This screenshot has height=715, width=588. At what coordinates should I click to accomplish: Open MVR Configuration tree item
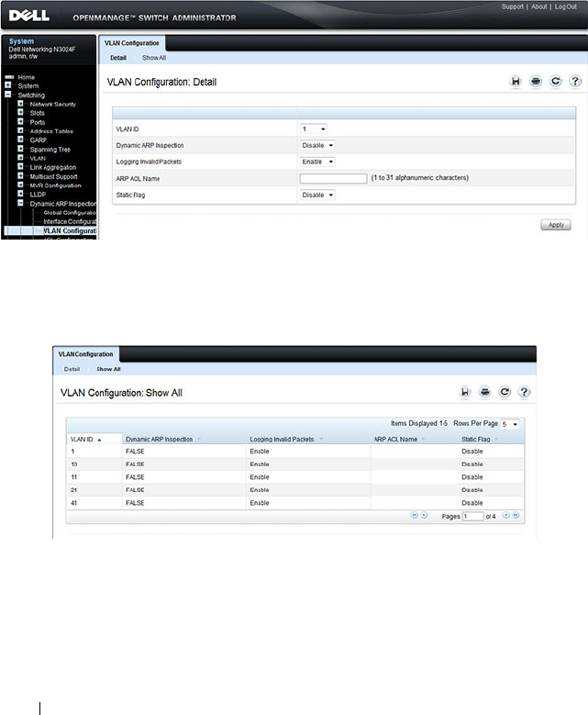(x=56, y=185)
